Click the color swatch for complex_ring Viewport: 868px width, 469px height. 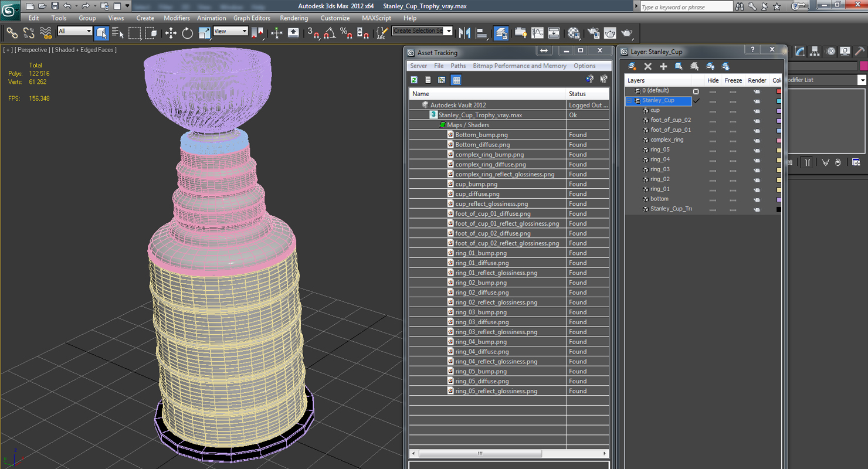click(x=779, y=140)
